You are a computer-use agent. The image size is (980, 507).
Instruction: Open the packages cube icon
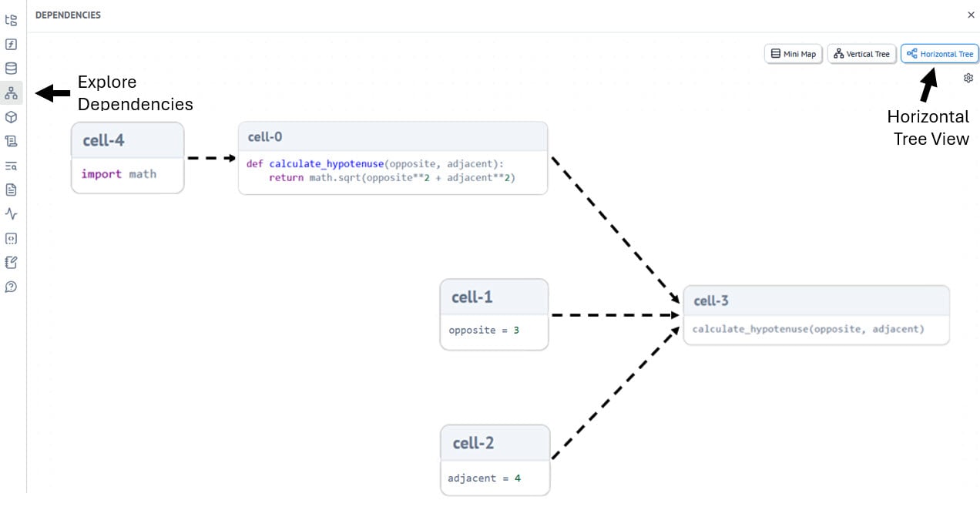11,117
